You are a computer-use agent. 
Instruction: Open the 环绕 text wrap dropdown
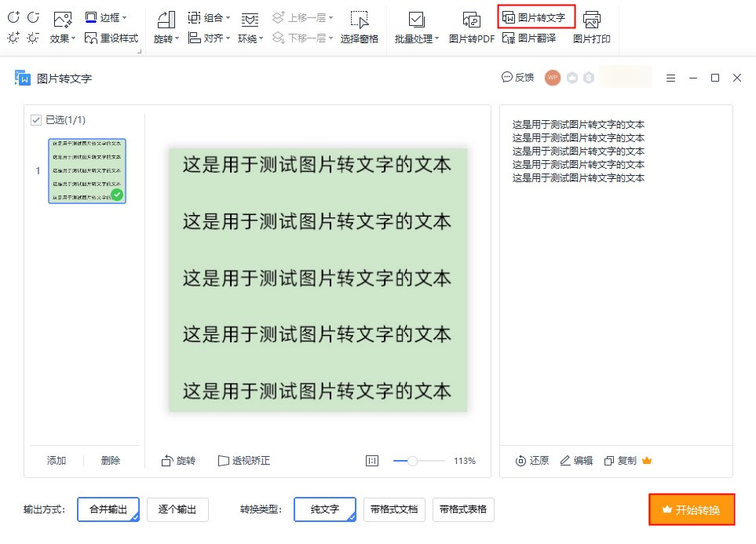pyautogui.click(x=250, y=28)
